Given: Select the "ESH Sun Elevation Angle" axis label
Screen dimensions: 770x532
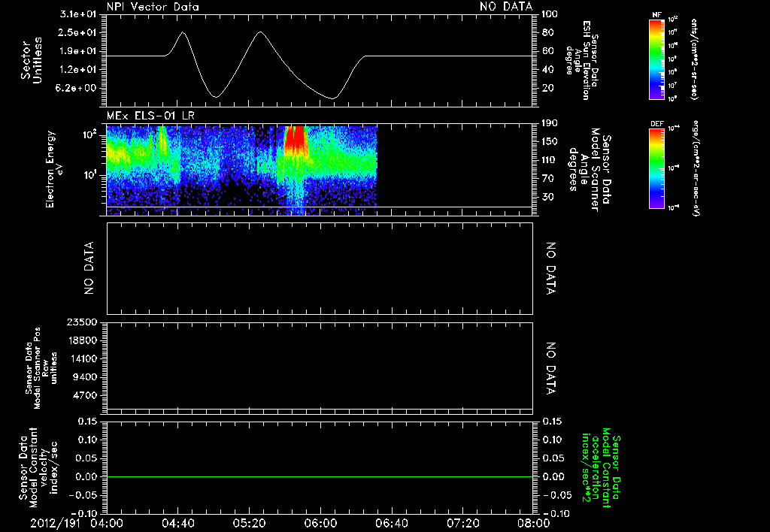Looking at the screenshot, I should click(x=581, y=60).
